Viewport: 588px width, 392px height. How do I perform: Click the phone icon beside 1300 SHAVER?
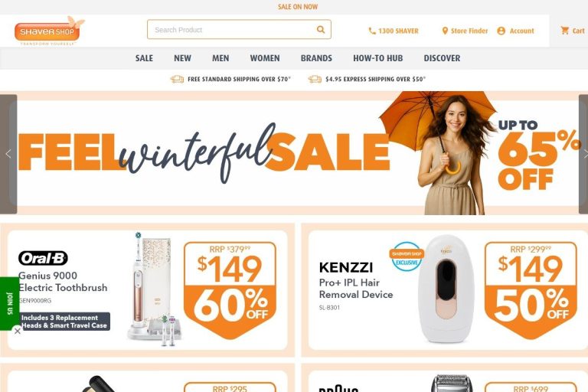(372, 31)
